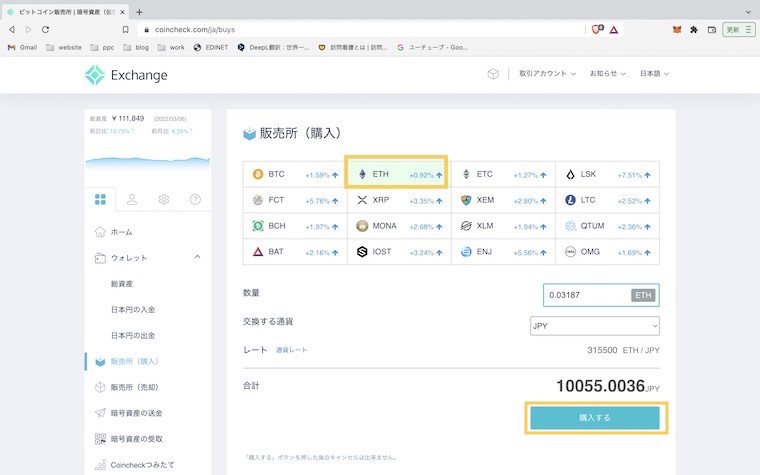760x475 pixels.
Task: Collapse the ウォレット sidebar section
Action: tap(197, 258)
